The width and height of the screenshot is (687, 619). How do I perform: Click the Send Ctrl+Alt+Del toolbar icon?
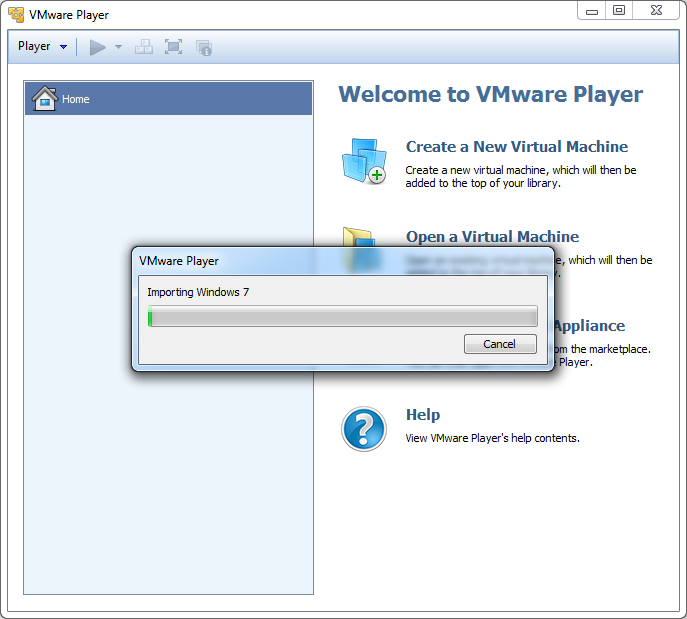click(144, 47)
